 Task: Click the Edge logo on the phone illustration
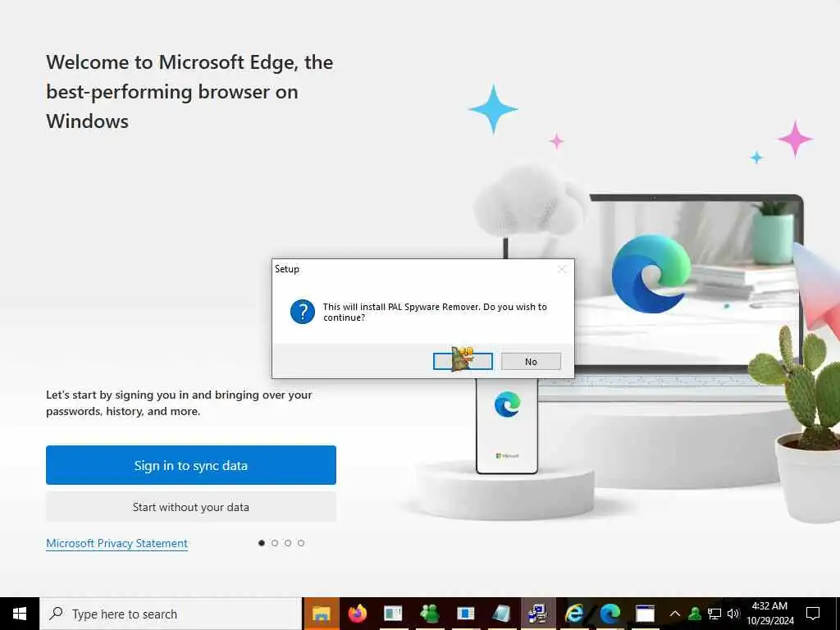[507, 404]
